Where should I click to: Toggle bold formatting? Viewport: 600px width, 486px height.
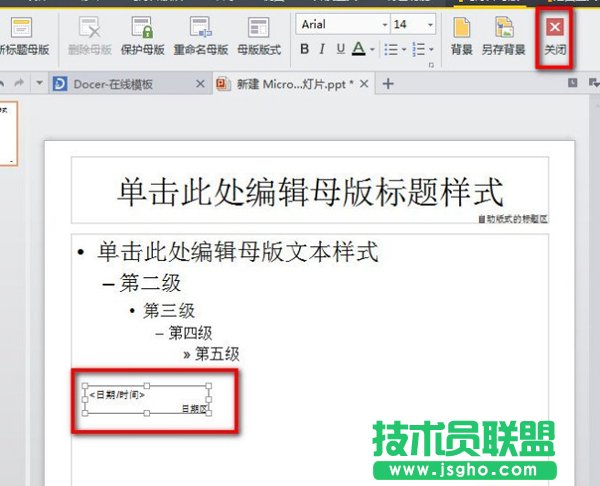click(304, 48)
